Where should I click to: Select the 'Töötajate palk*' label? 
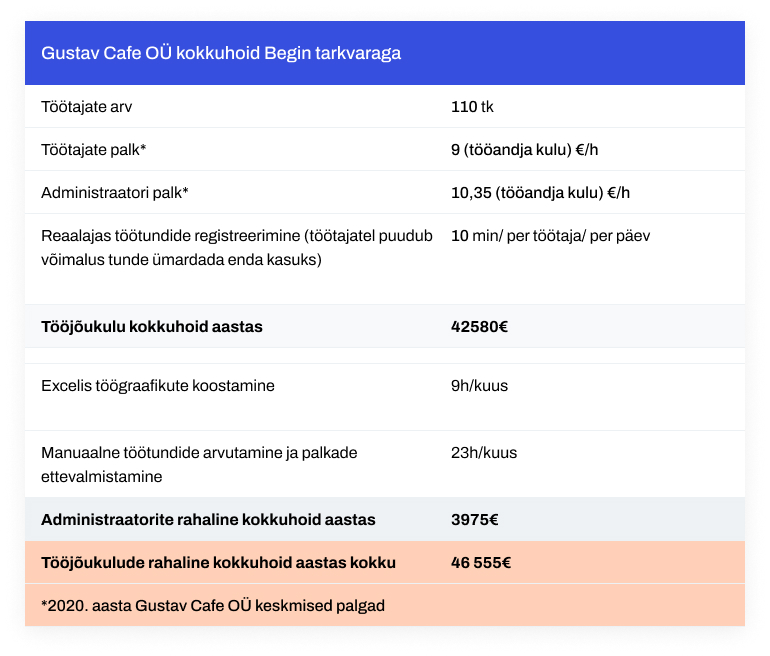tap(93, 149)
